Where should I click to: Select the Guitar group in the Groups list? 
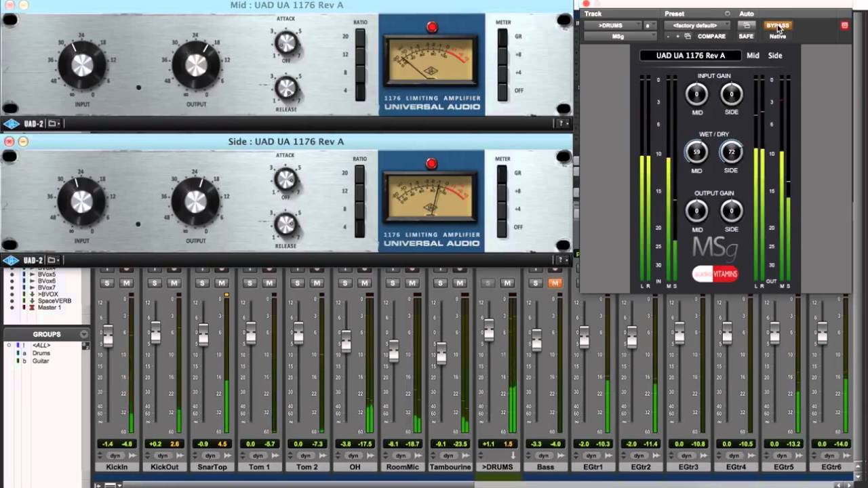[x=41, y=361]
